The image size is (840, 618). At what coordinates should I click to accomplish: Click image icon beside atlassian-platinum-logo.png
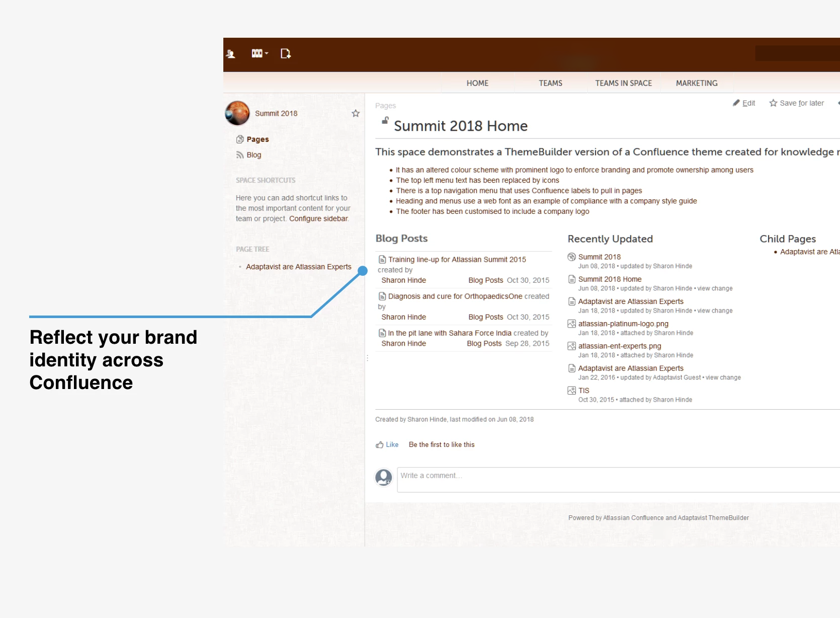tap(571, 324)
